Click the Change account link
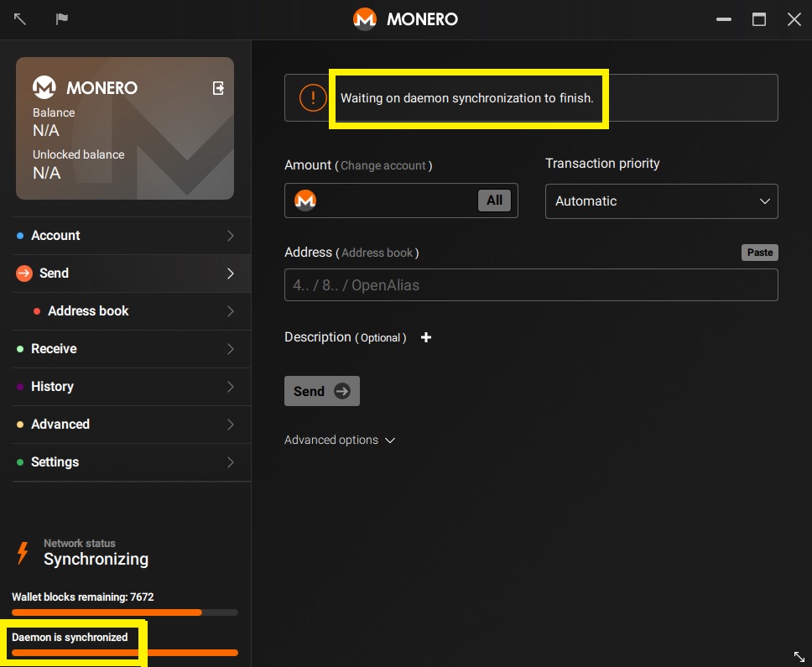The image size is (812, 667). [383, 166]
